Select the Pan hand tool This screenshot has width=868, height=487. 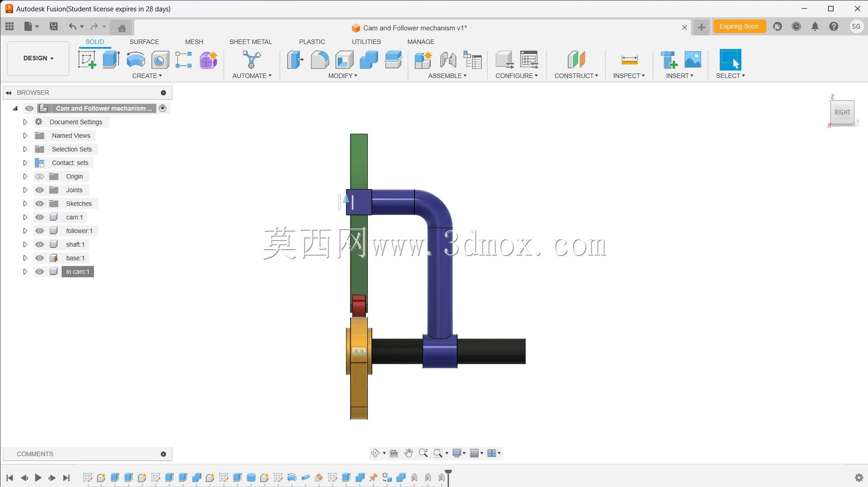click(409, 453)
